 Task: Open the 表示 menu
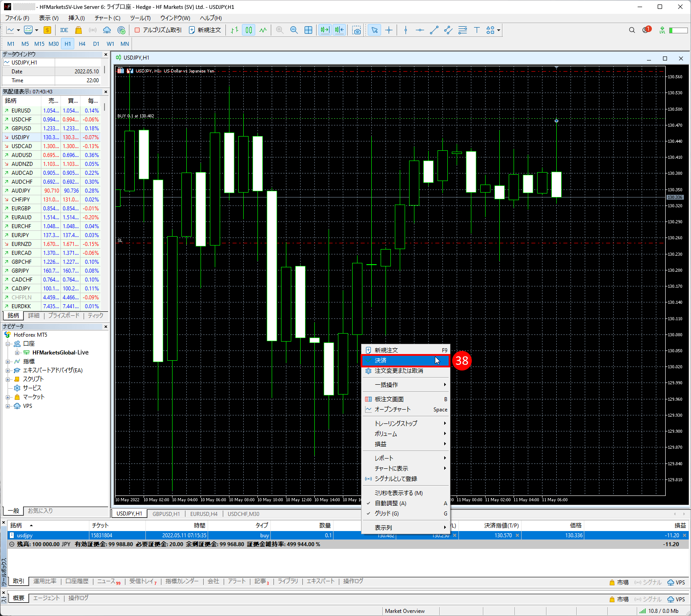point(48,18)
